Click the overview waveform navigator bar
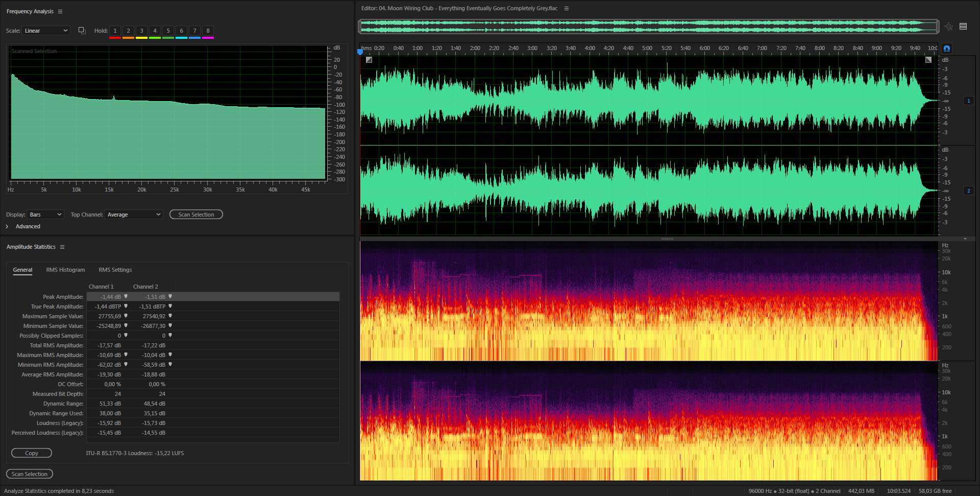The width and height of the screenshot is (980, 496). pos(649,26)
